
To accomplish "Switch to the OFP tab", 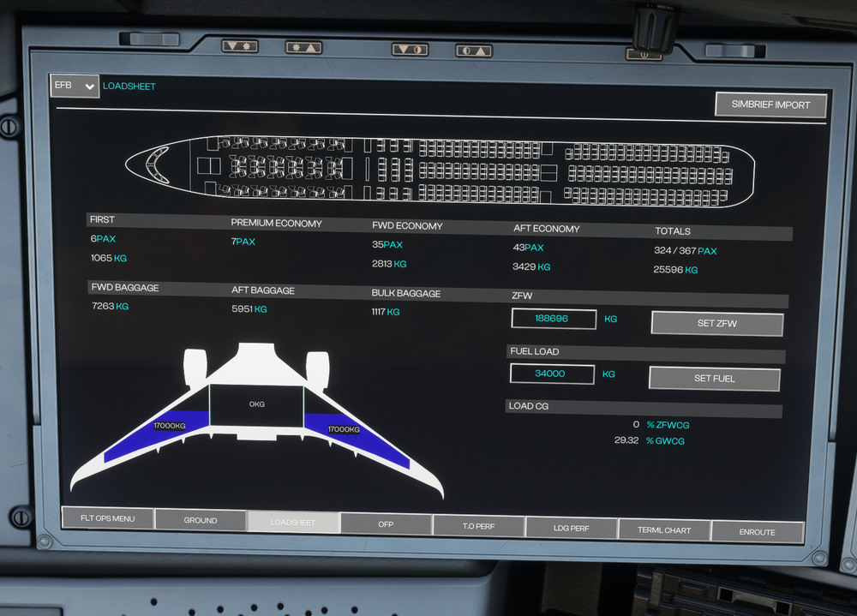I will click(386, 523).
